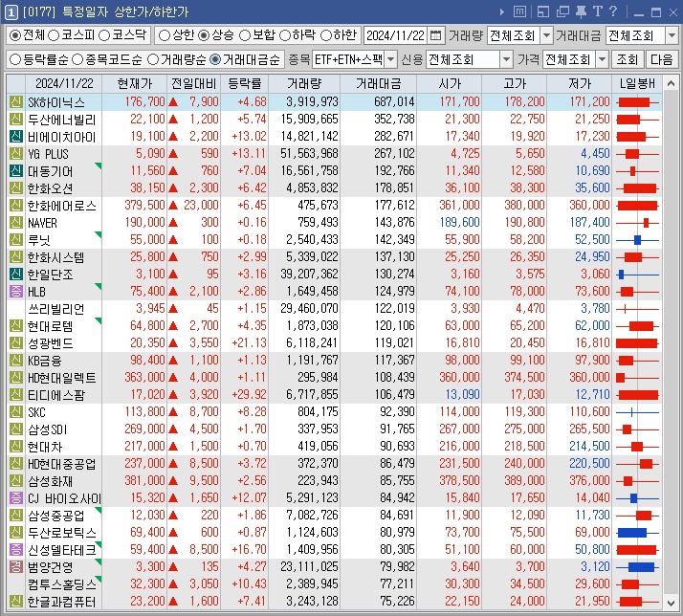683x616 pixels.
Task: Click the 전일대비 column header
Action: (194, 83)
